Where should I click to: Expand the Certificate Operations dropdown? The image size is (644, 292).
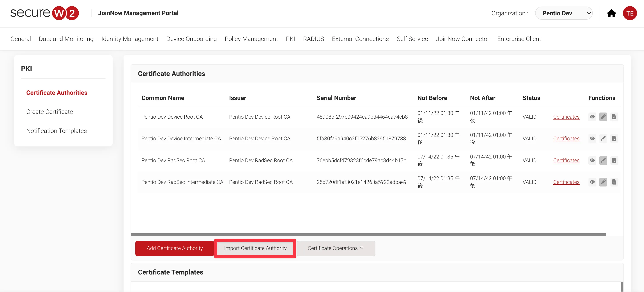point(336,248)
